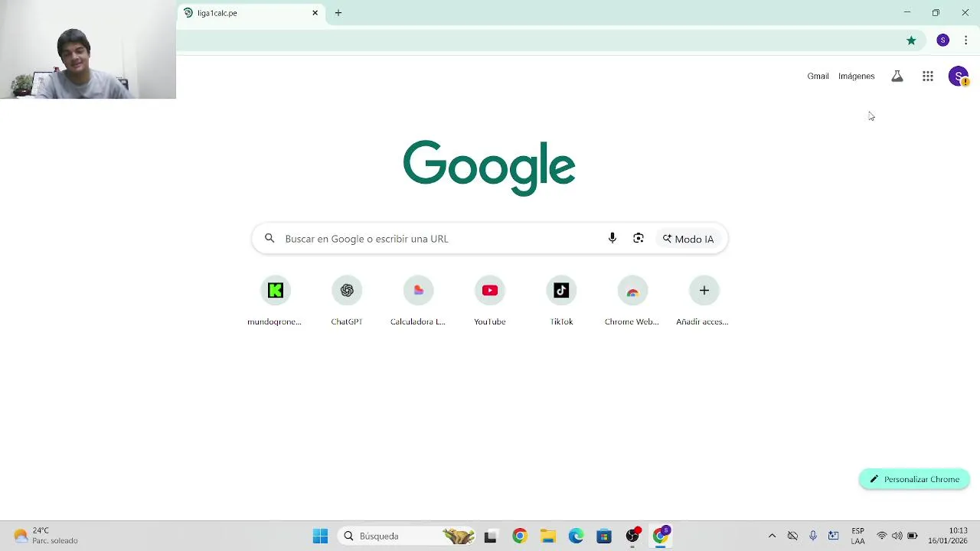Add a new shortcut with the plus tile
Image resolution: width=980 pixels, height=551 pixels.
704,301
